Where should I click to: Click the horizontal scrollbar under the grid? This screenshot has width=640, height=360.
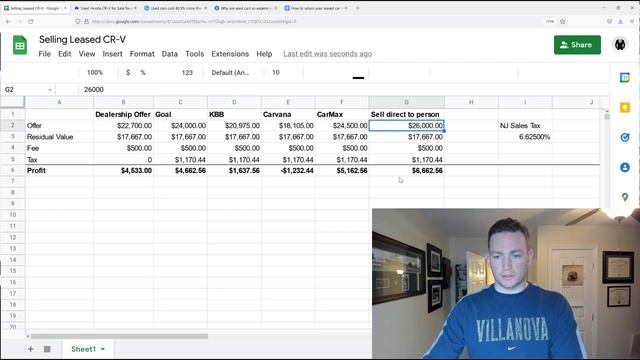(119, 336)
